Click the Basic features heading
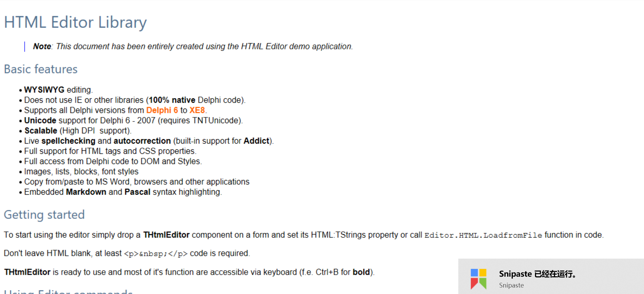The height and width of the screenshot is (294, 644). [40, 69]
